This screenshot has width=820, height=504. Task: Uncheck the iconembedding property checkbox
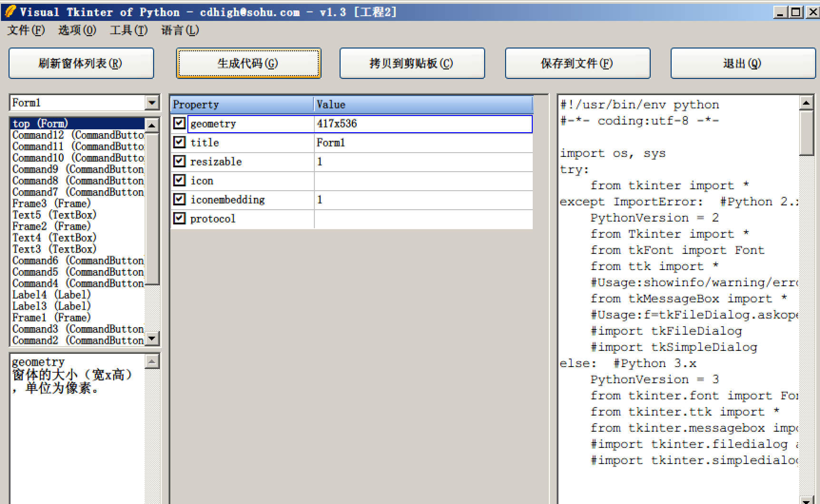pos(179,200)
